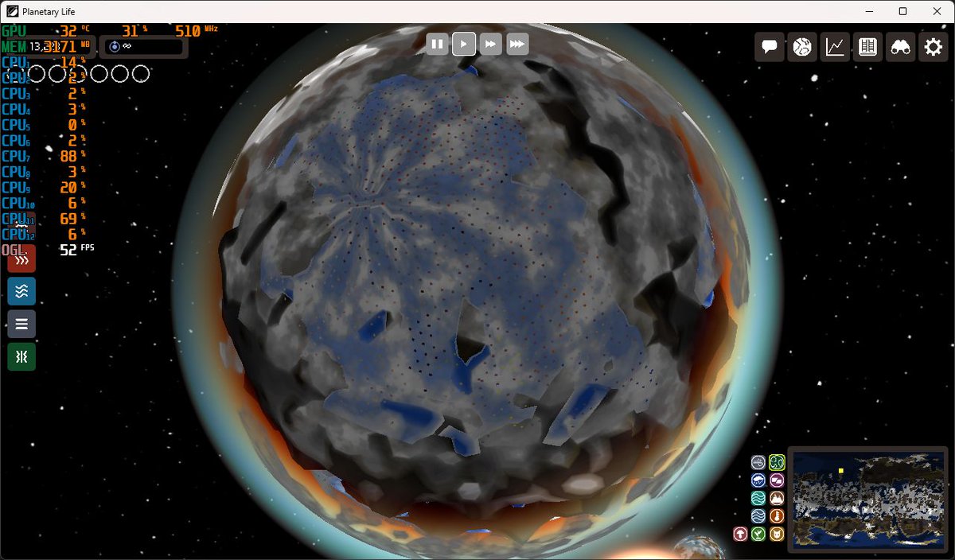Click the planet orbit infinity indicator
Screen dimensions: 955x560
pyautogui.click(x=143, y=47)
